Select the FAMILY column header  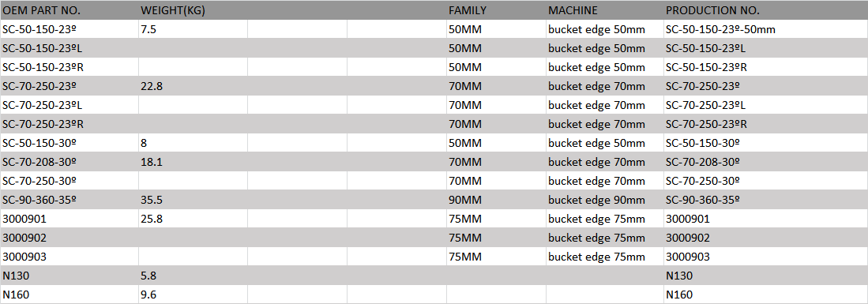click(x=496, y=10)
